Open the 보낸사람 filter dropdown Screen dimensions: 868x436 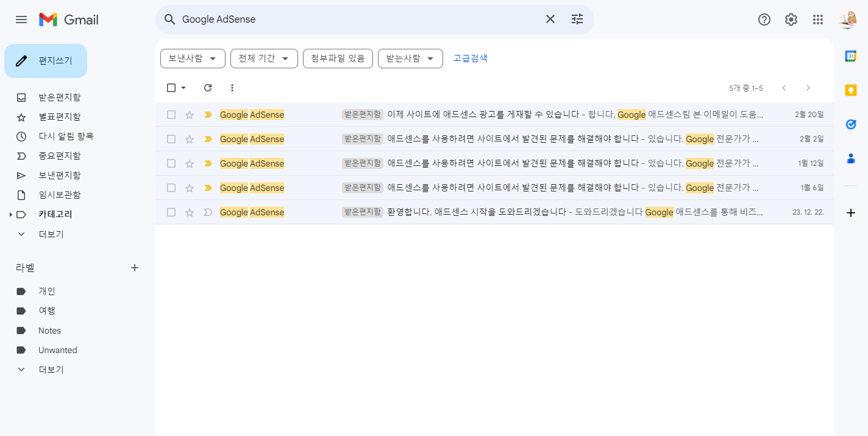pos(193,59)
